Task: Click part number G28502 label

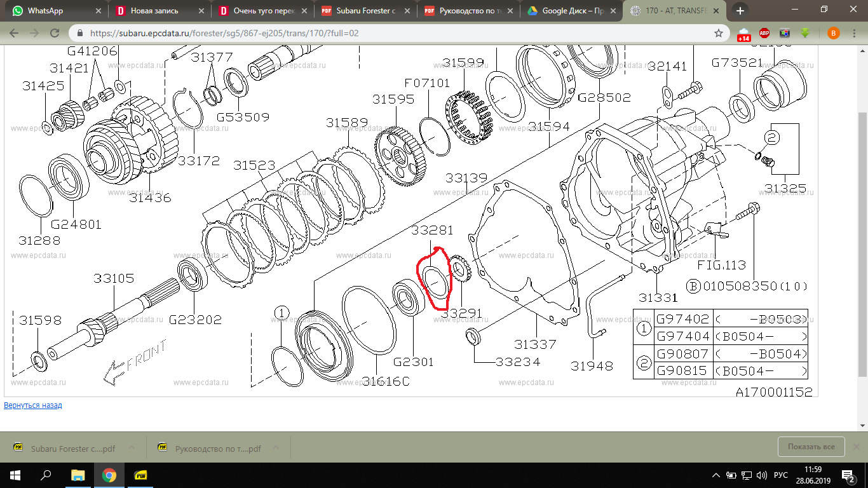Action: click(x=604, y=97)
